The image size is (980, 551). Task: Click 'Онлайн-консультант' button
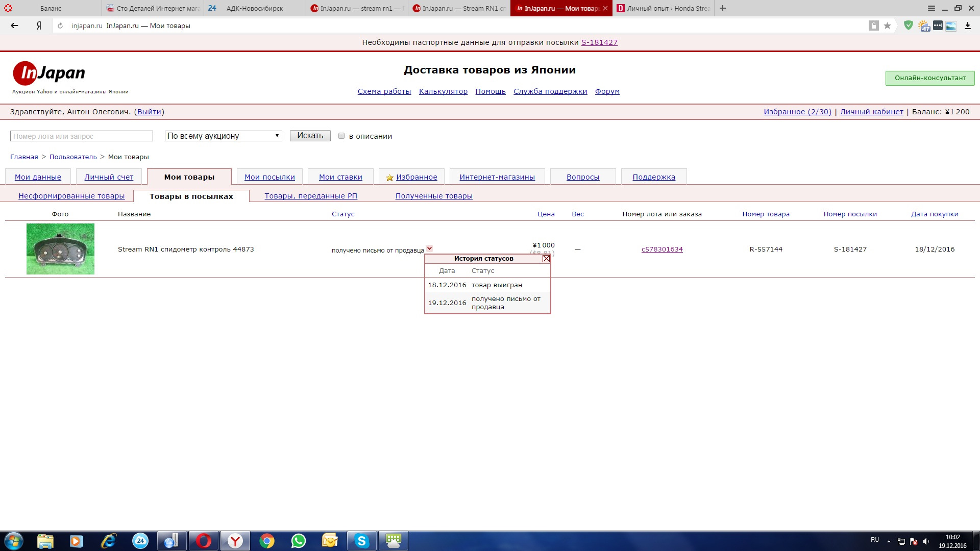click(930, 78)
